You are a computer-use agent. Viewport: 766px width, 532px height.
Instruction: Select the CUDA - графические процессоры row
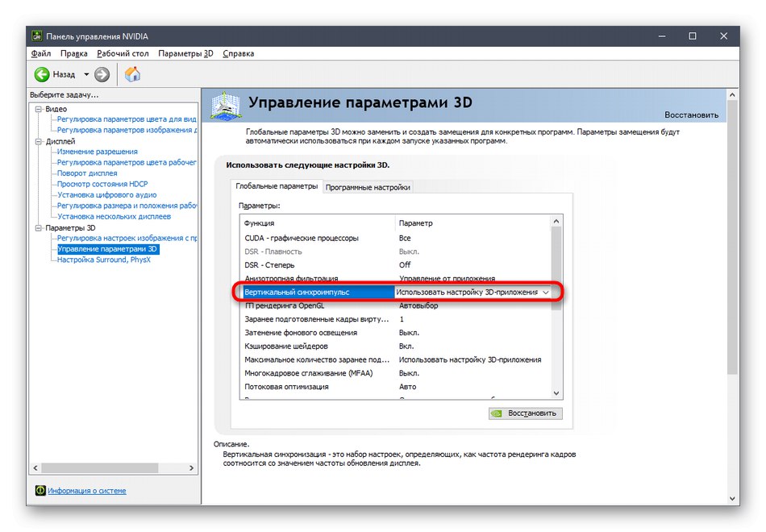click(396, 239)
